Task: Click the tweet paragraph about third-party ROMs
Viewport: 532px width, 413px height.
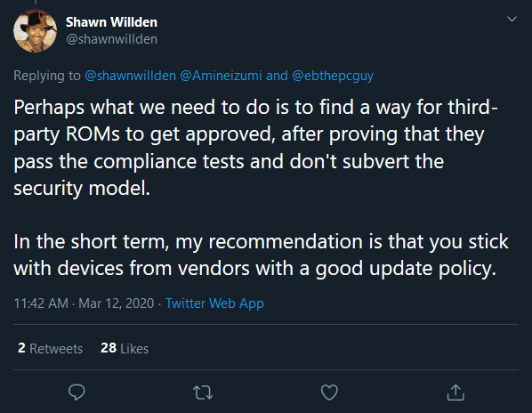Action: coord(255,148)
